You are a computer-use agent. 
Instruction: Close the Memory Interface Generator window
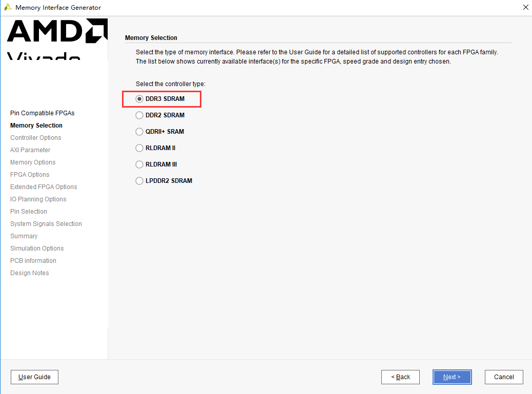525,7
